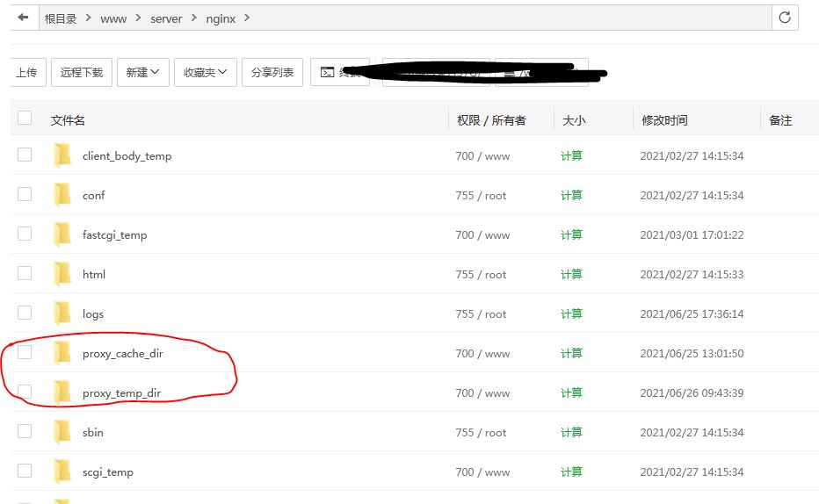Image resolution: width=819 pixels, height=504 pixels.
Task: Navigate to 根目录 breadcrumb
Action: 61,18
